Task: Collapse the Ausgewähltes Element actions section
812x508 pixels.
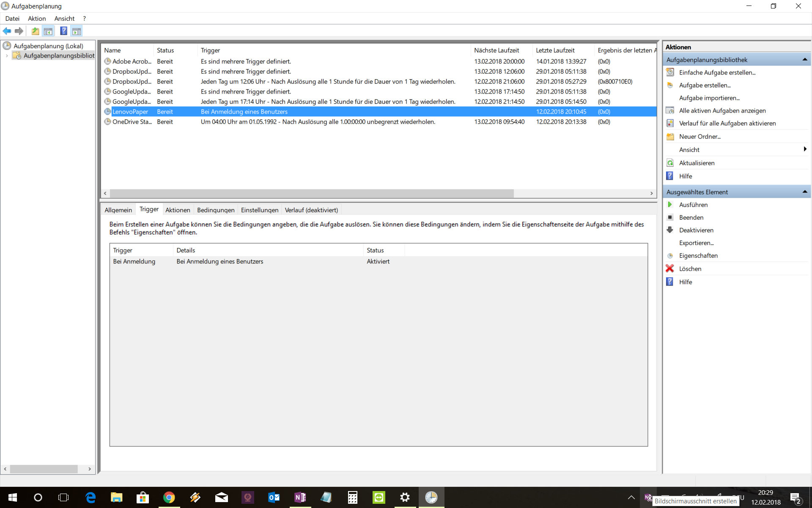Action: coord(804,192)
